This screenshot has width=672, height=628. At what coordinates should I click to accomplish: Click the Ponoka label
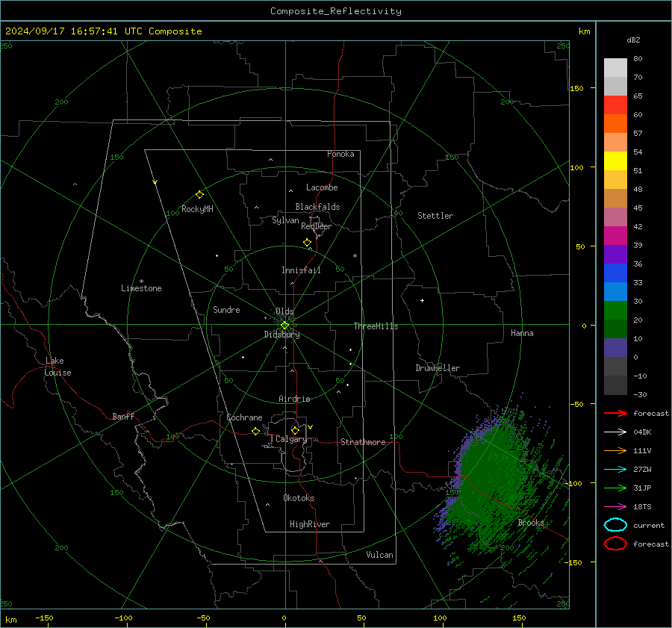[x=340, y=154]
